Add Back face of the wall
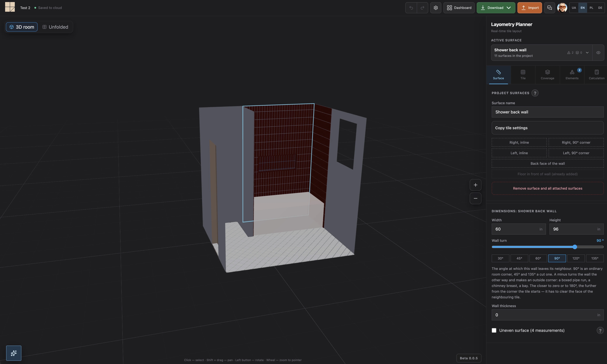 548,164
